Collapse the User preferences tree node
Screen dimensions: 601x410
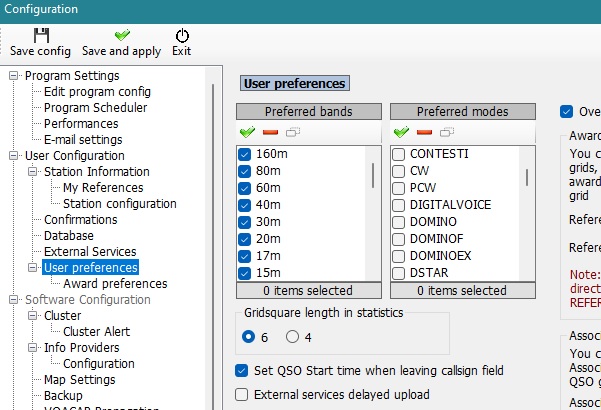point(33,267)
